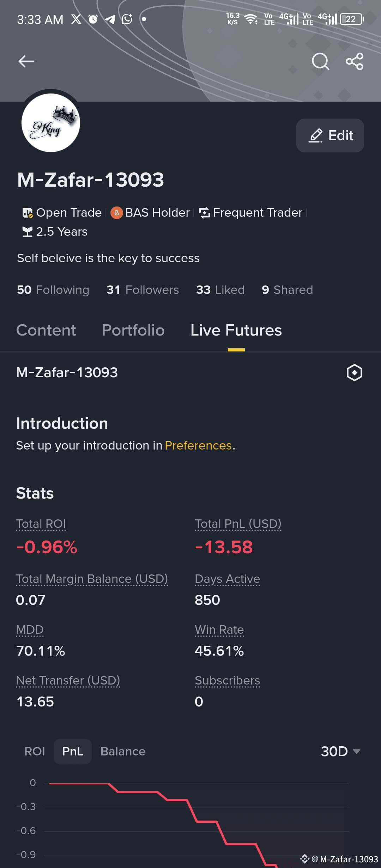Tap the Frequent Trader badge icon
Image resolution: width=381 pixels, height=868 pixels.
click(x=204, y=213)
